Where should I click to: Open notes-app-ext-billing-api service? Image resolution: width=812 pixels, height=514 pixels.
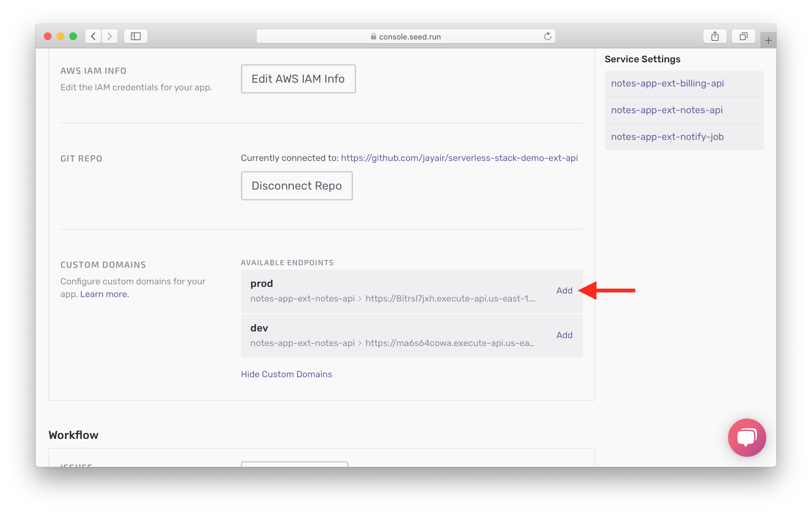click(x=667, y=83)
